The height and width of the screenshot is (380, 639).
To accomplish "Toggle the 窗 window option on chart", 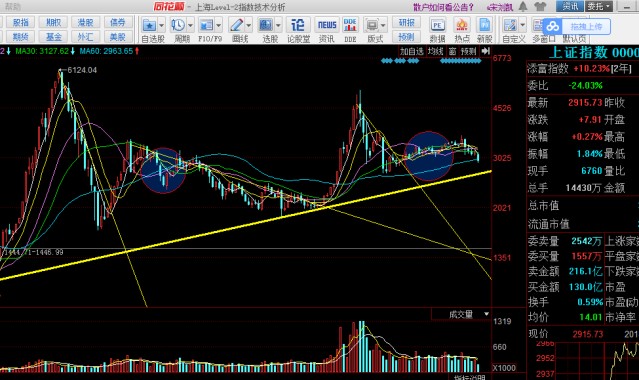I will click(452, 51).
